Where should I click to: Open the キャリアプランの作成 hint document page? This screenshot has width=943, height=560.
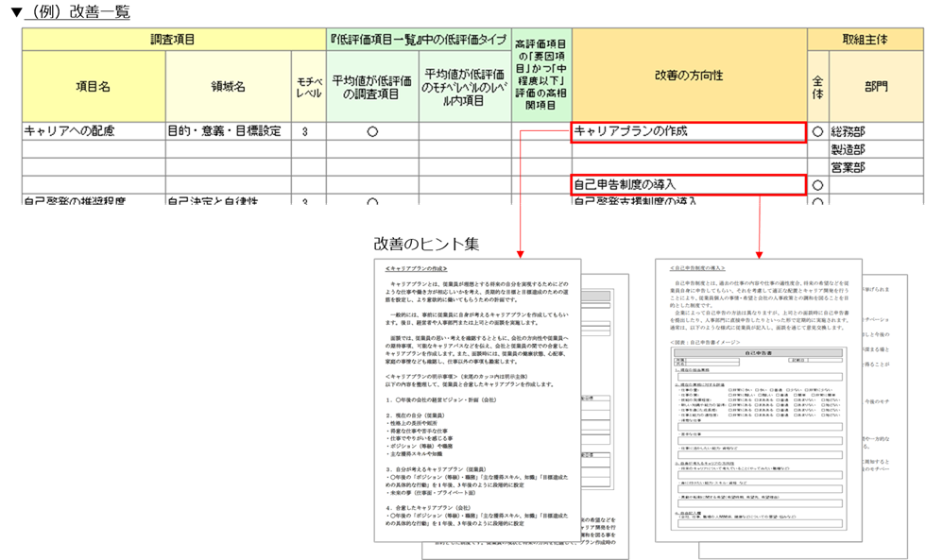[477, 397]
